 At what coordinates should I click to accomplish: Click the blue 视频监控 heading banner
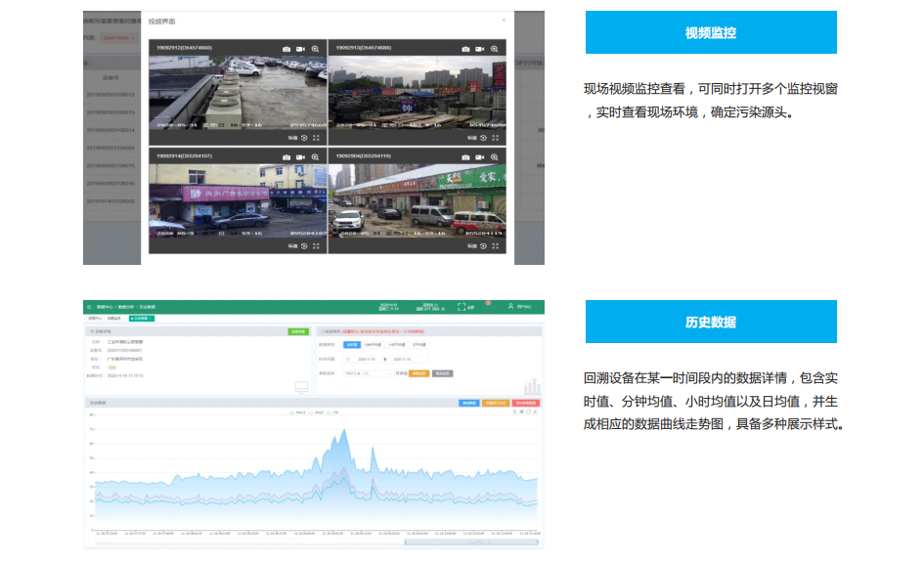[711, 32]
